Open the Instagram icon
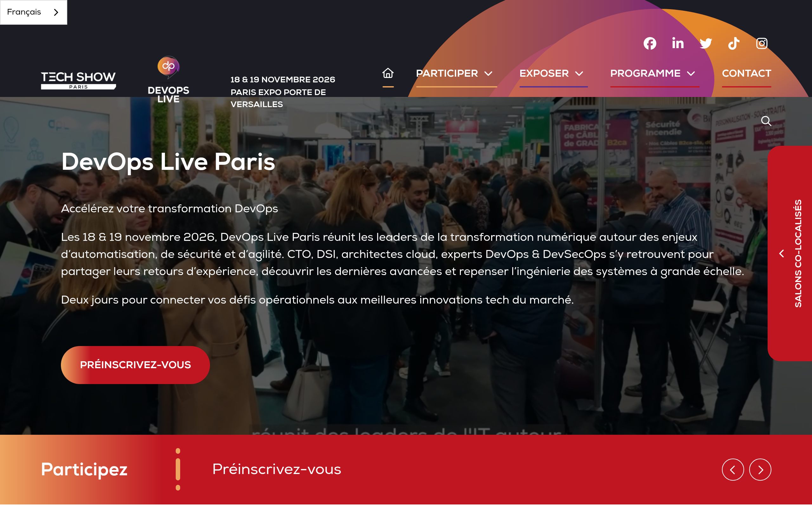The image size is (812, 507). coord(762,43)
